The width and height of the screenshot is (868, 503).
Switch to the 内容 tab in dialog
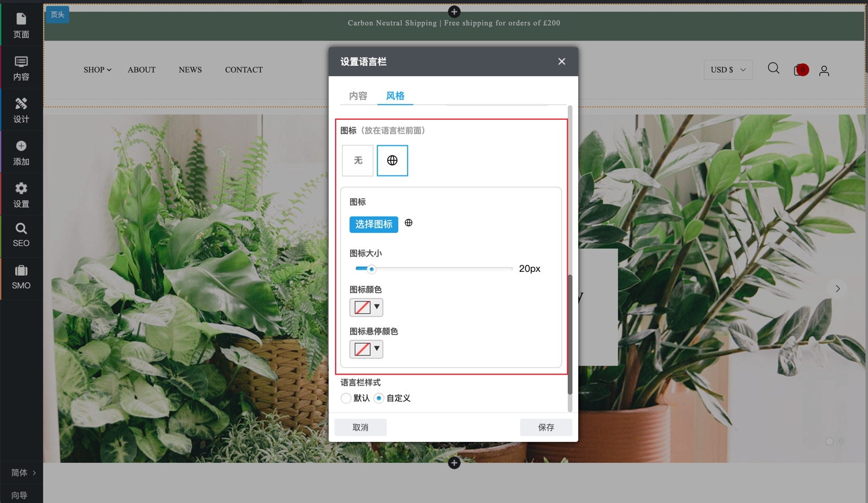(358, 96)
